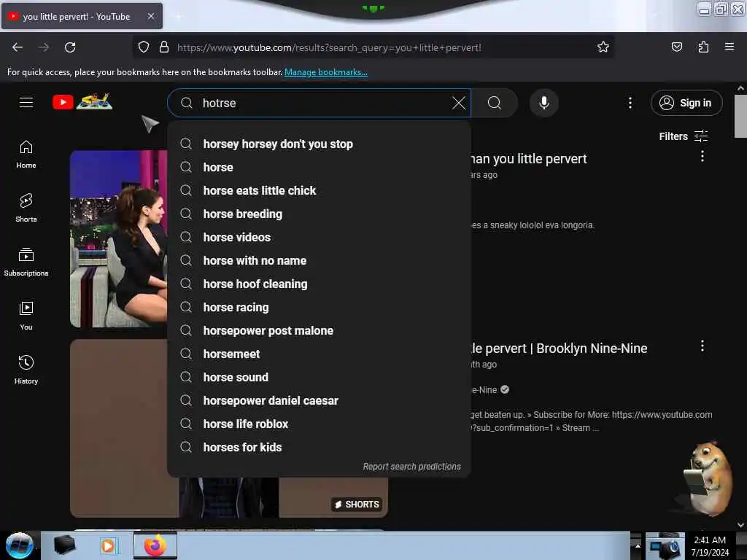Reload the page
The width and height of the screenshot is (747, 560).
tap(70, 47)
